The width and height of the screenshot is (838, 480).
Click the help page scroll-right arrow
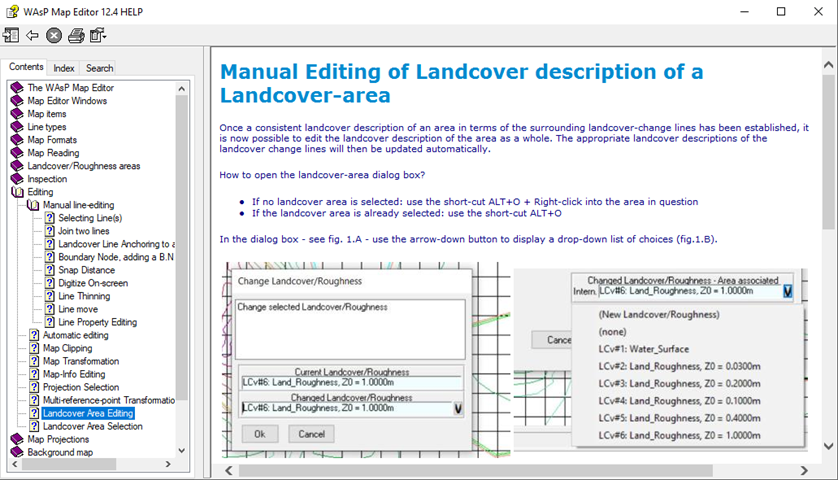[804, 470]
